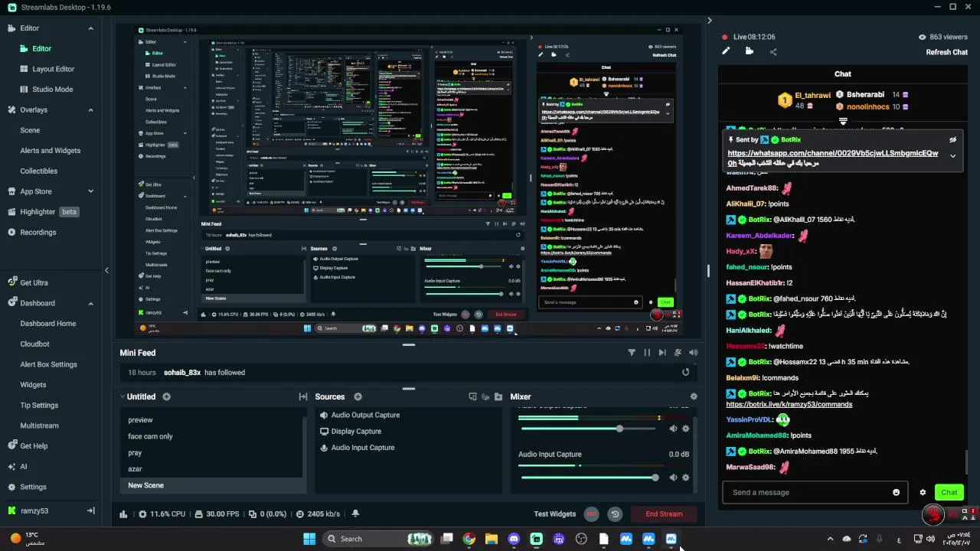Open Audio Input Capture mixer settings gear
This screenshot has width=980, height=551.
[x=685, y=478]
